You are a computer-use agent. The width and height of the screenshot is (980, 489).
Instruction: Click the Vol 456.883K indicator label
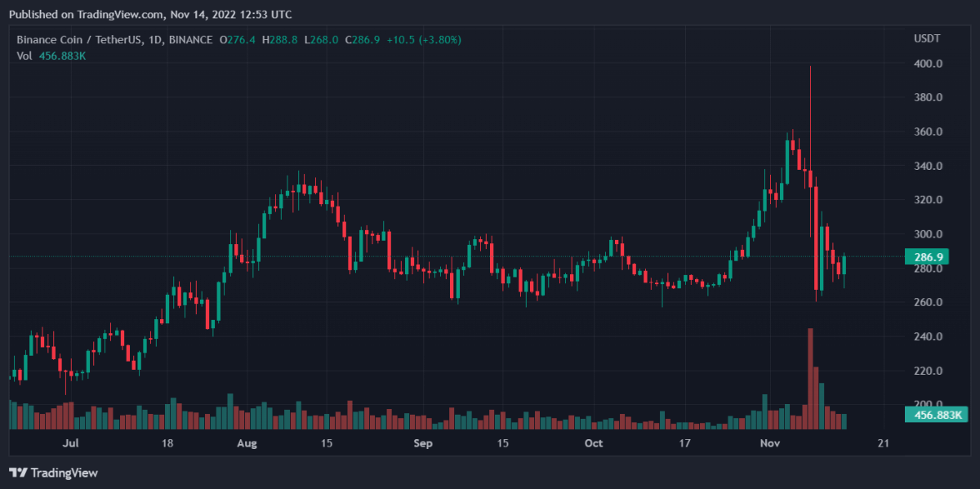click(52, 56)
